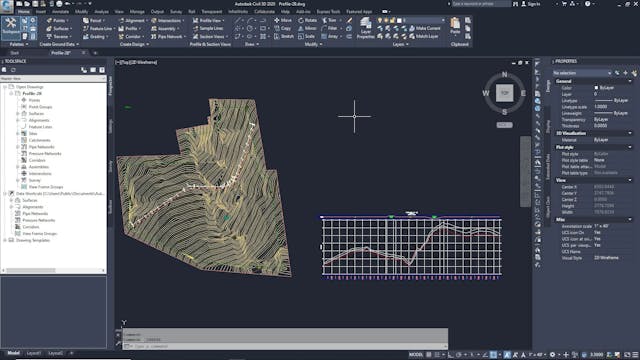Click the Profile tool in Create Design
Viewport: 640px width, 360px height.
[x=129, y=29]
